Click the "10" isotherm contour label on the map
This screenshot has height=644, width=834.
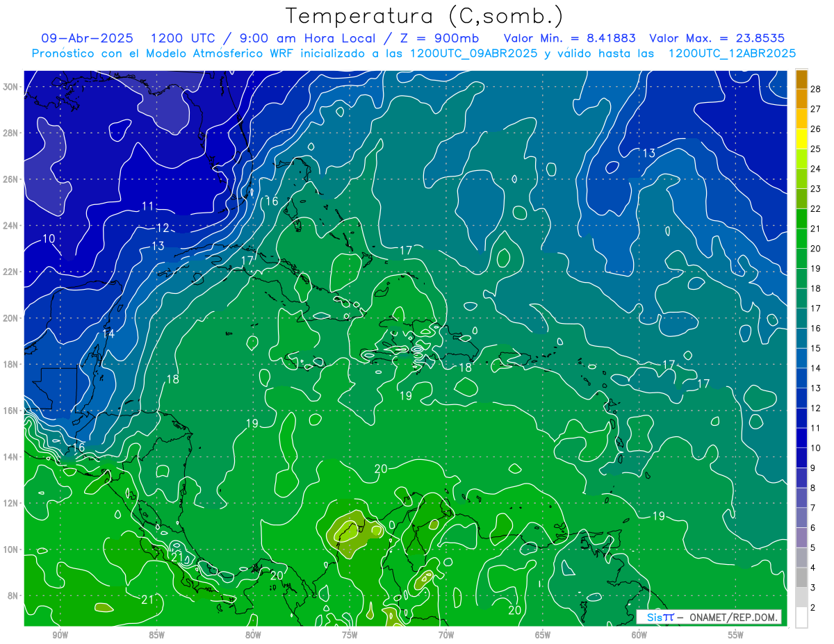[x=49, y=238]
